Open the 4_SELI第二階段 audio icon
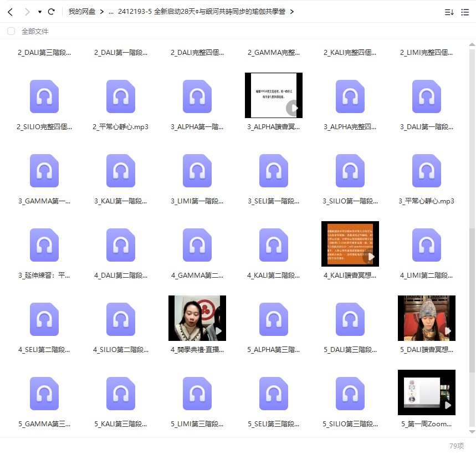This screenshot has height=454, width=476. tap(44, 318)
